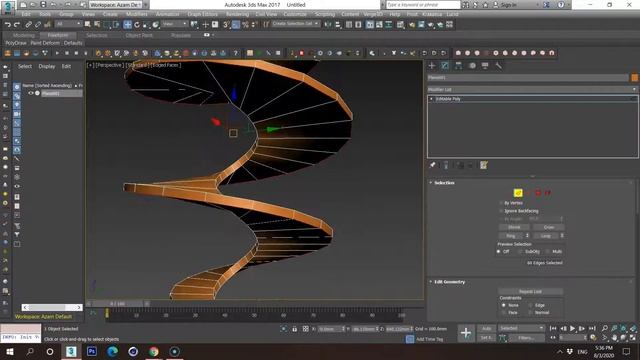Open the Hierarchy command panel tab
The height and width of the screenshot is (360, 640).
458,65
